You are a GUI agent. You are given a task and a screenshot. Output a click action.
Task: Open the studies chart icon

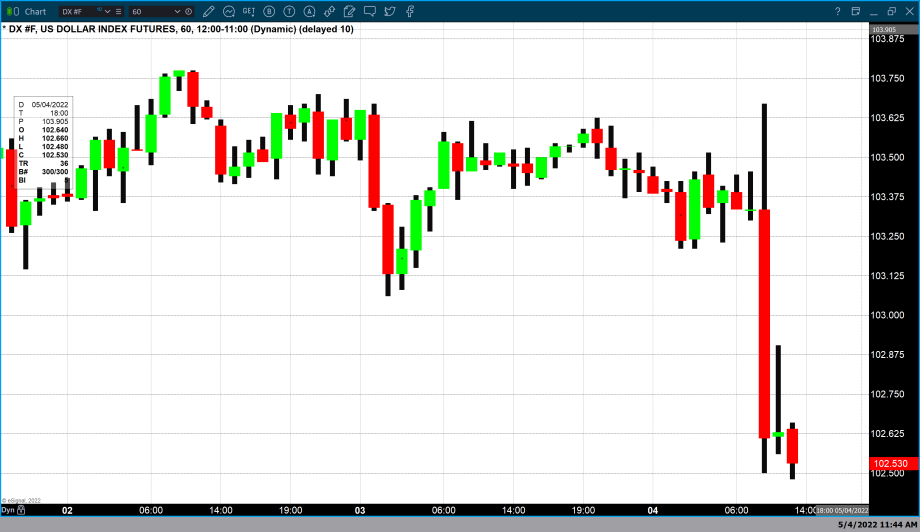229,11
